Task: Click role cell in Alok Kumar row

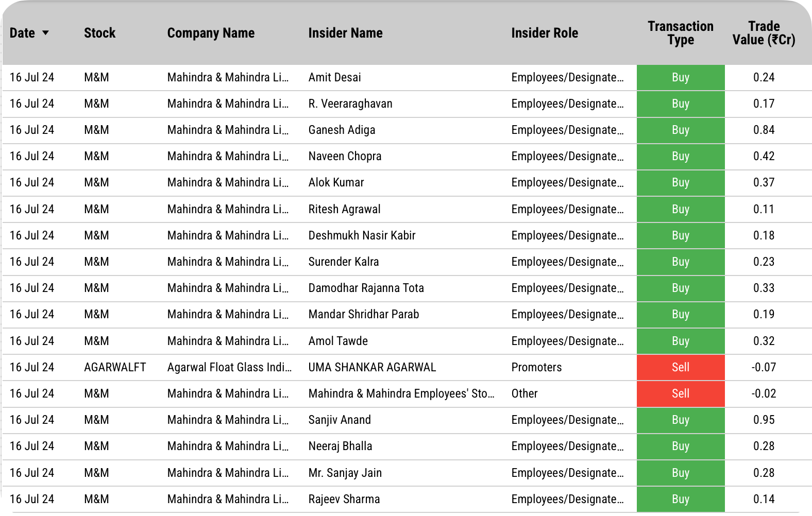Action: coord(567,182)
